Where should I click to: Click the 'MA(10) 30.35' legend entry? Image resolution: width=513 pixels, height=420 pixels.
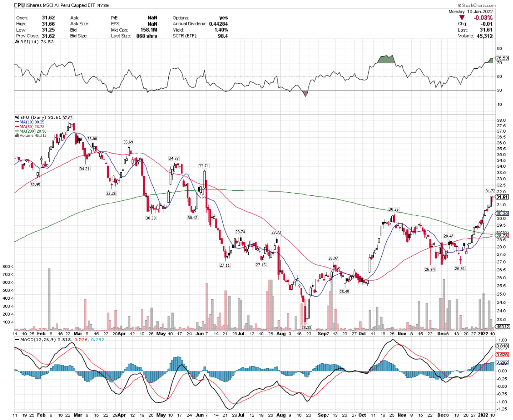coord(32,122)
